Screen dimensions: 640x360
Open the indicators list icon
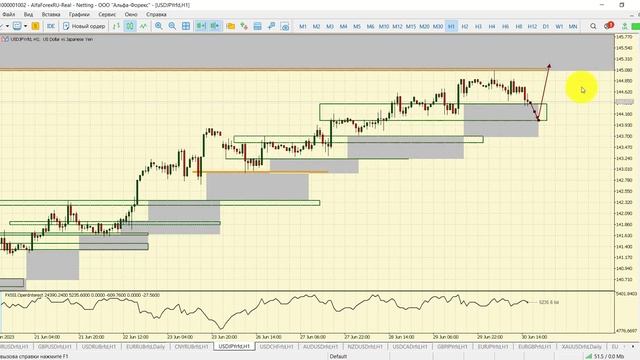pos(244,26)
